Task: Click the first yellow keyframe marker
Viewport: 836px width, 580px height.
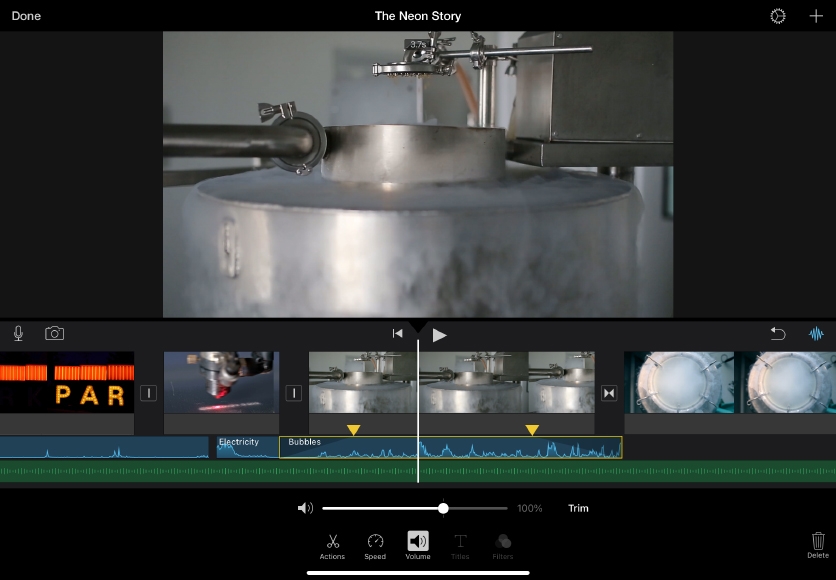Action: (x=353, y=430)
